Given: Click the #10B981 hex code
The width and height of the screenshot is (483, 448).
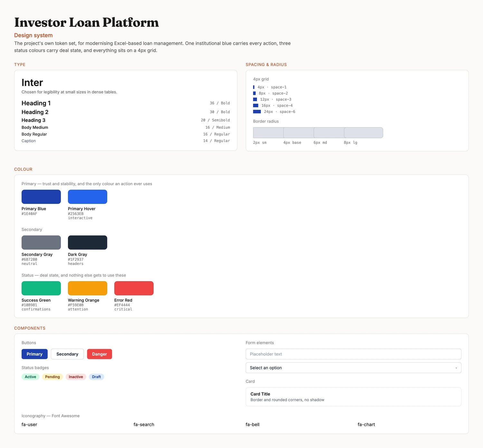Looking at the screenshot, I should [29, 305].
